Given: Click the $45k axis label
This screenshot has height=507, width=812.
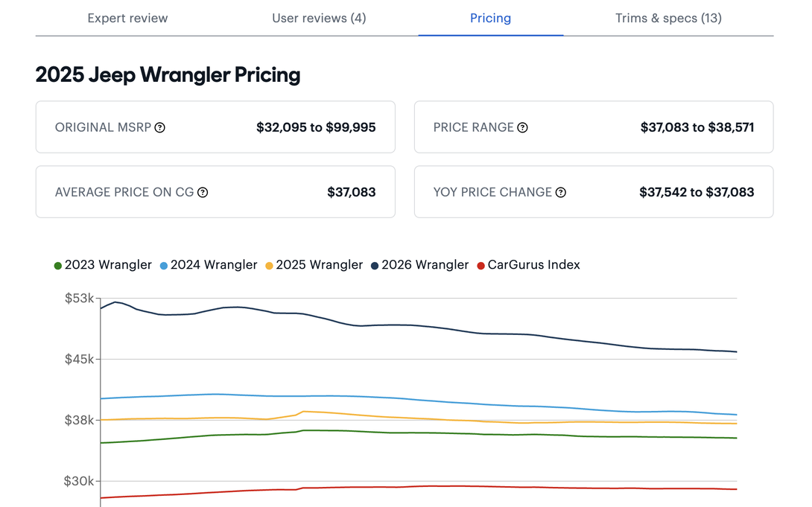Looking at the screenshot, I should point(79,359).
